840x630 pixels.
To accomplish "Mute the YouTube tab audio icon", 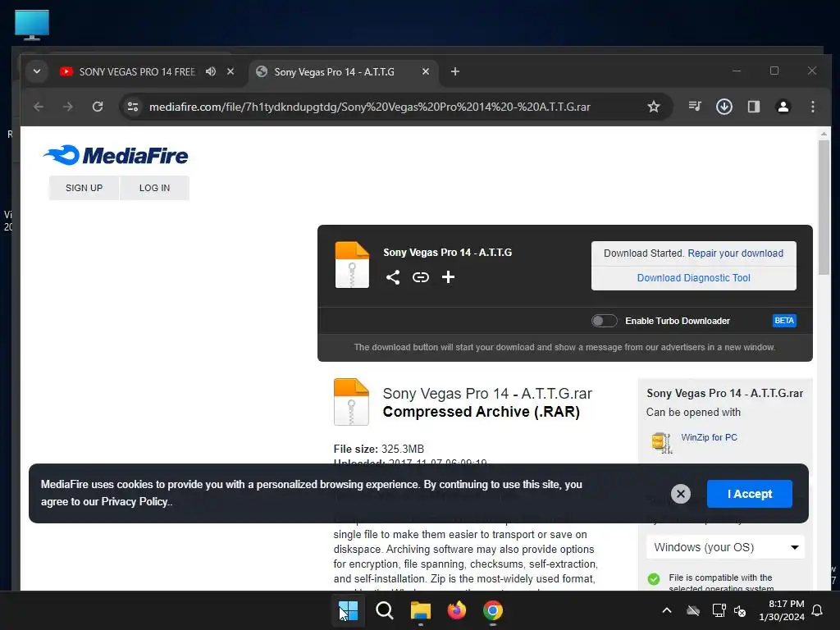I will [211, 71].
